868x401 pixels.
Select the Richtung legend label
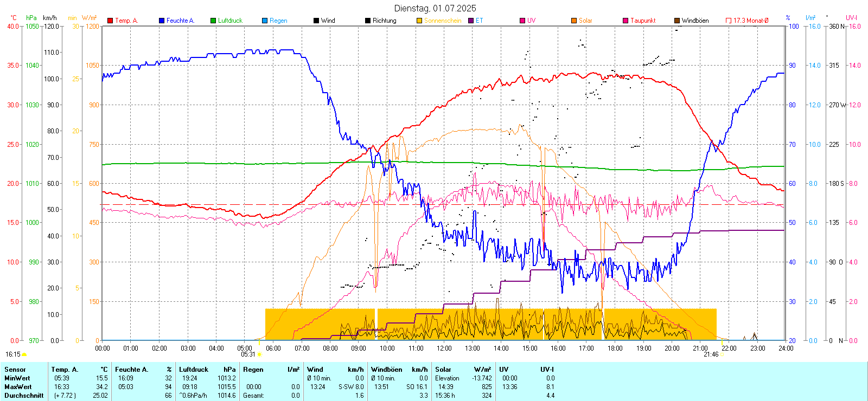[384, 21]
